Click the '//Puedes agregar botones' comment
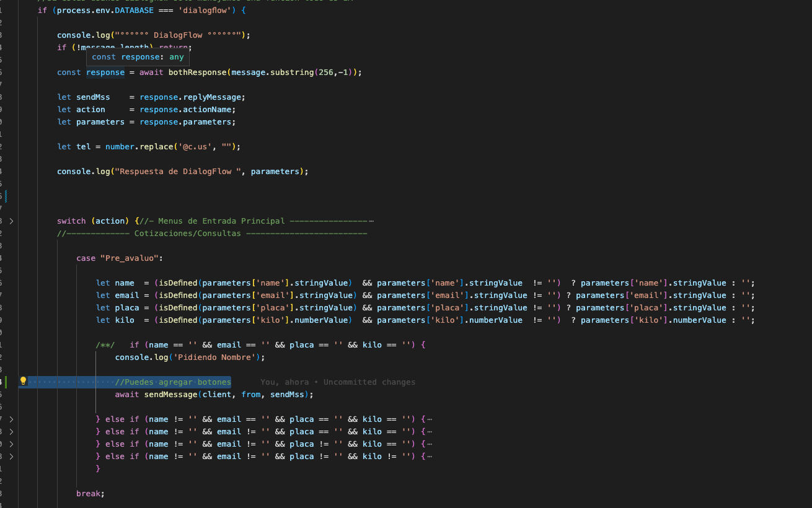Screen dimensions: 812x508 point(173,382)
